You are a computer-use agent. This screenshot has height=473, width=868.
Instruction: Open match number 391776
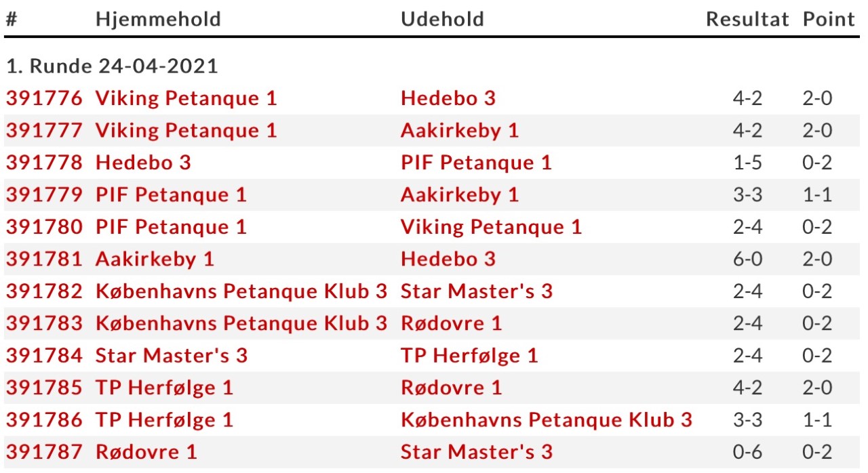[x=44, y=98]
